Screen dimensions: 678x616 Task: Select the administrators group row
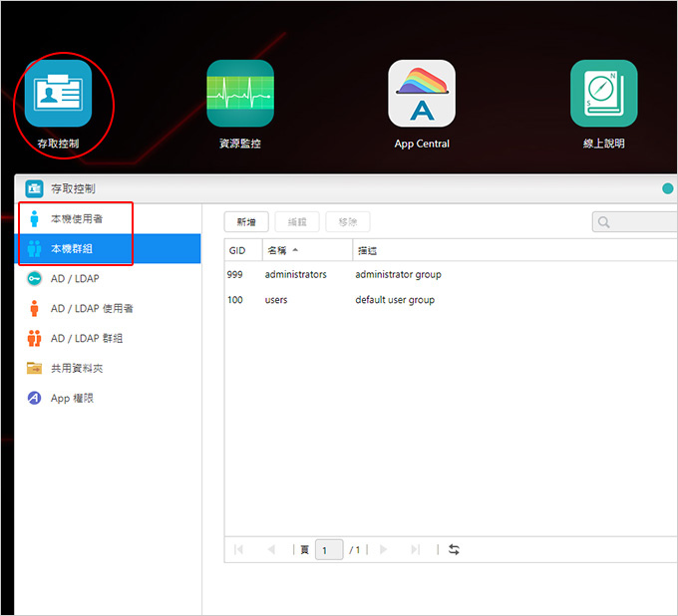tap(451, 274)
